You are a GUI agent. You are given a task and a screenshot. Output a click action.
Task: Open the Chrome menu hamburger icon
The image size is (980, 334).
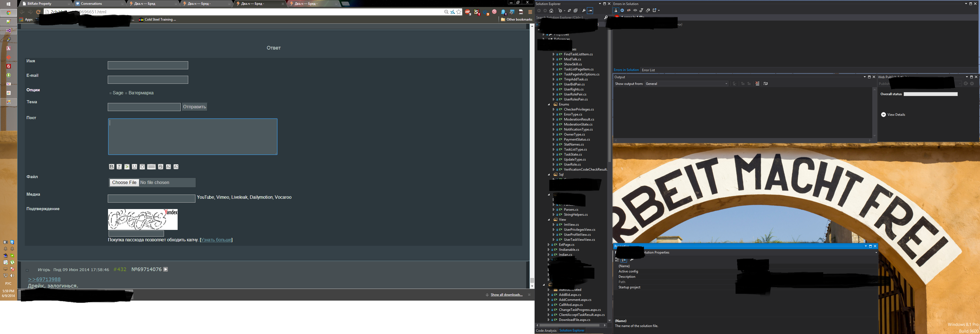click(x=530, y=12)
